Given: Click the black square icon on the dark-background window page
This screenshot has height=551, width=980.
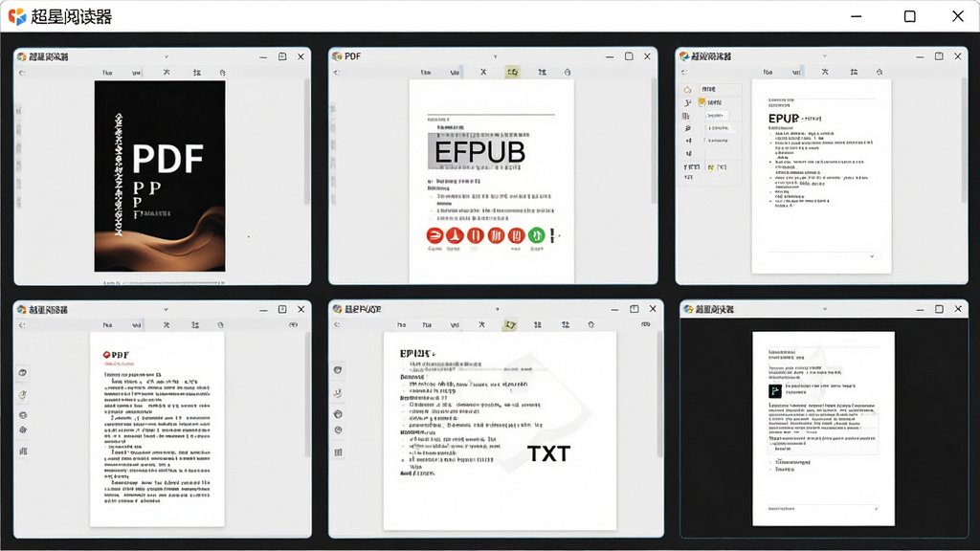Looking at the screenshot, I should pos(774,391).
